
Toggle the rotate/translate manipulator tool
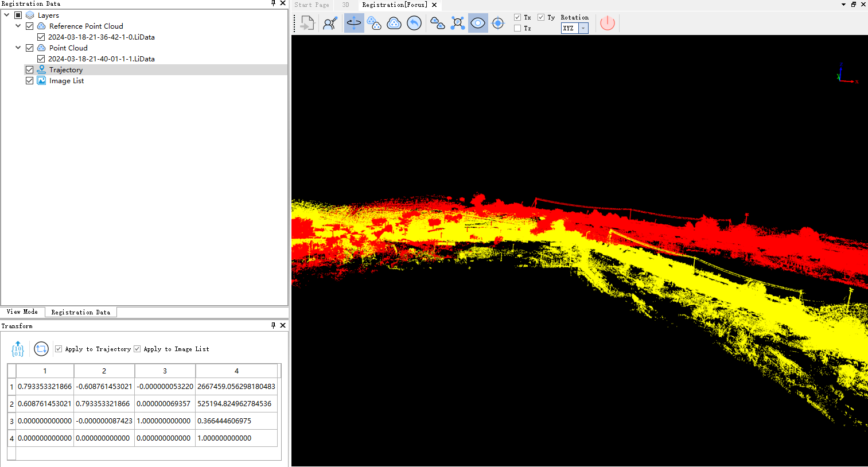[x=354, y=24]
